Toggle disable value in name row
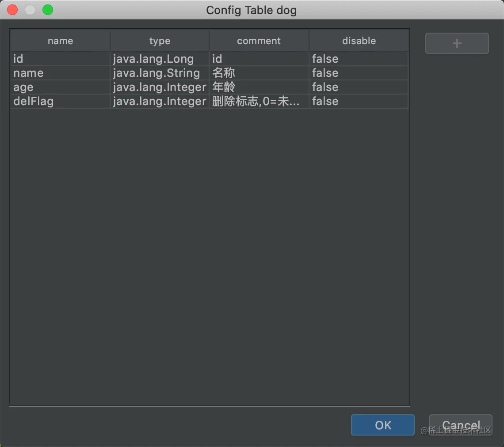The width and height of the screenshot is (504, 447). tap(359, 73)
